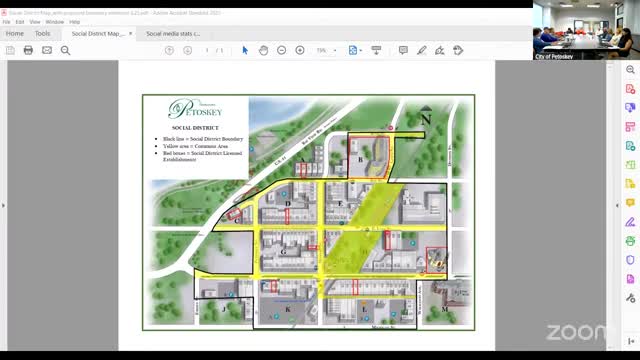This screenshot has height=360, width=640.
Task: Switch to the Tools tab
Action: (42, 33)
